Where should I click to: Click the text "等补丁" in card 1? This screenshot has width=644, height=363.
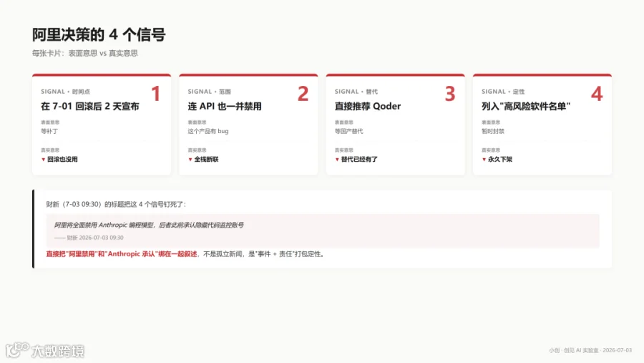pyautogui.click(x=49, y=131)
